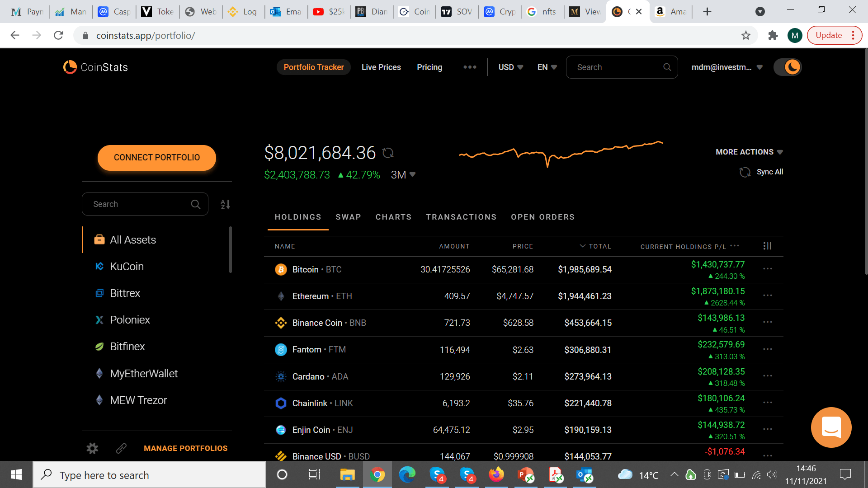Open the Windows Start menu
Image resolution: width=868 pixels, height=488 pixels.
tap(16, 474)
